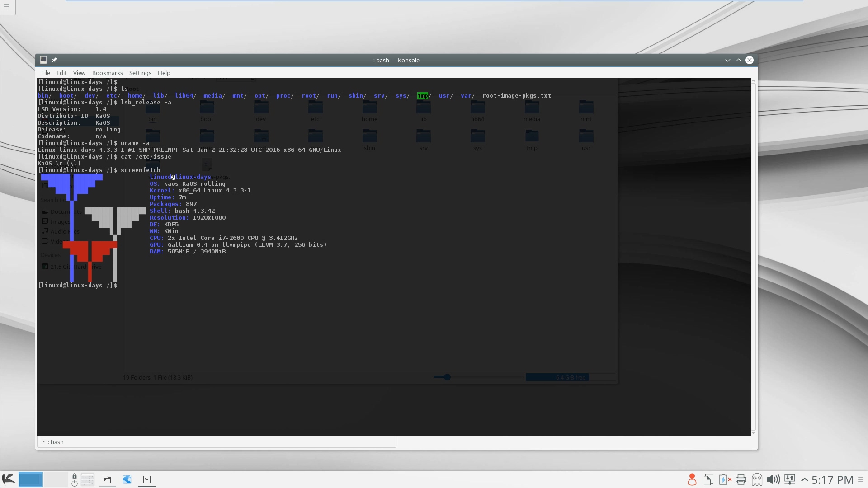
Task: Open the Bookmarks menu
Action: coord(107,73)
